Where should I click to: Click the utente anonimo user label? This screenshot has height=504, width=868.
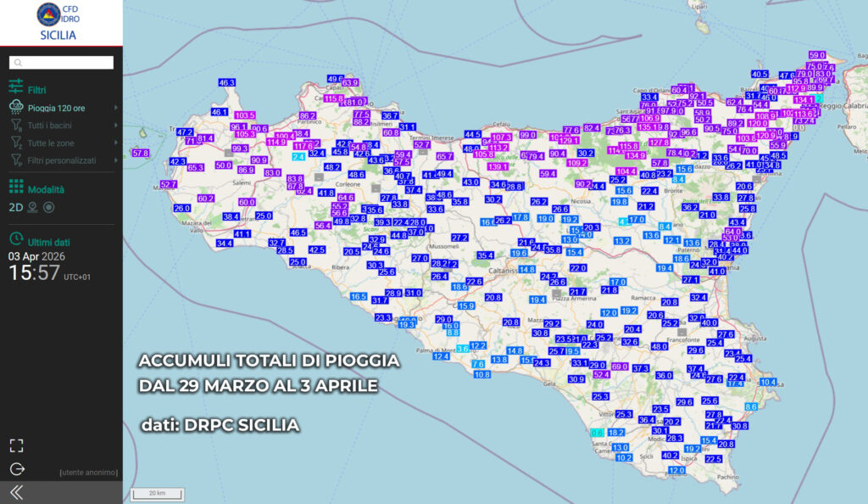[88, 473]
